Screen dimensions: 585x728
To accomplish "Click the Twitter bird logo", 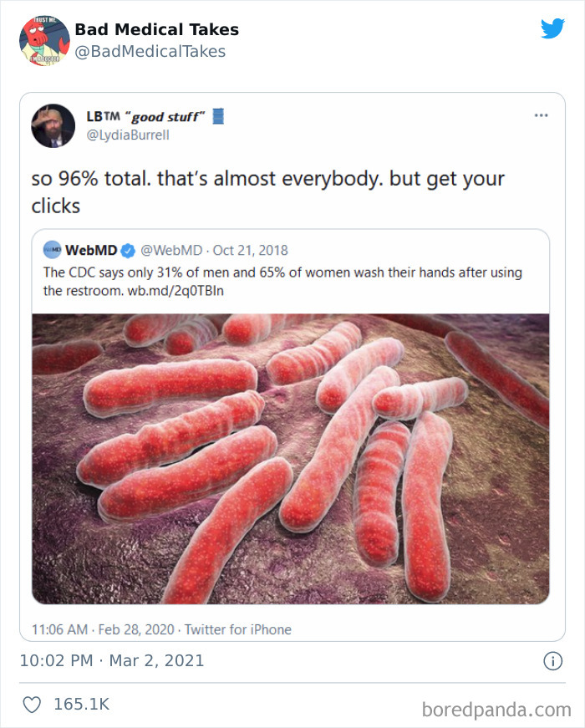I will point(553,29).
